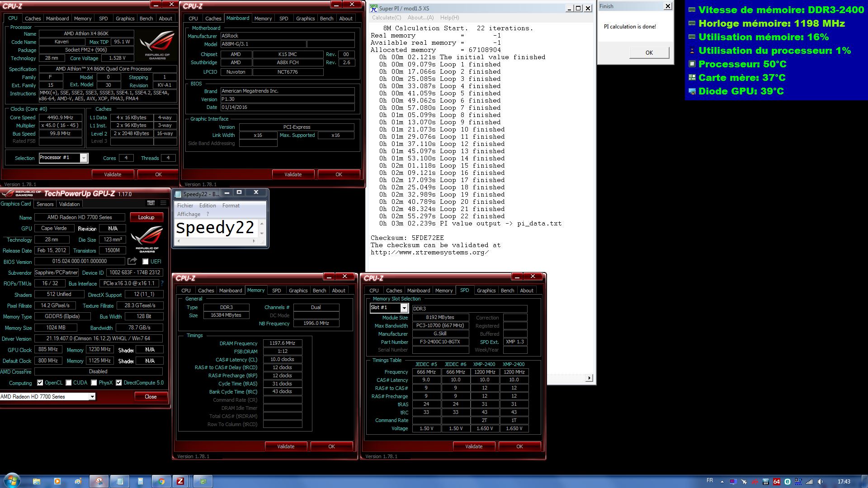Image resolution: width=868 pixels, height=488 pixels.
Task: Open Bench tab in Mainboard CPU-Z window
Action: pos(326,19)
